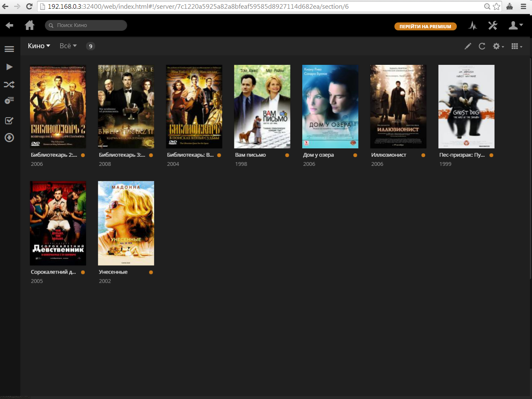532x399 pixels.
Task: Open the Унесенные poster
Action: tap(126, 223)
